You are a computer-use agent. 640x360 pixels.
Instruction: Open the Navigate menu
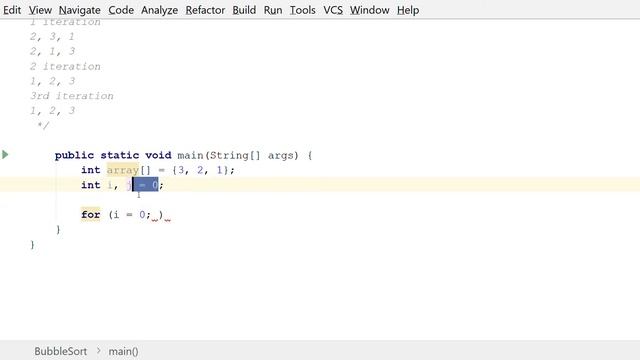pyautogui.click(x=80, y=10)
